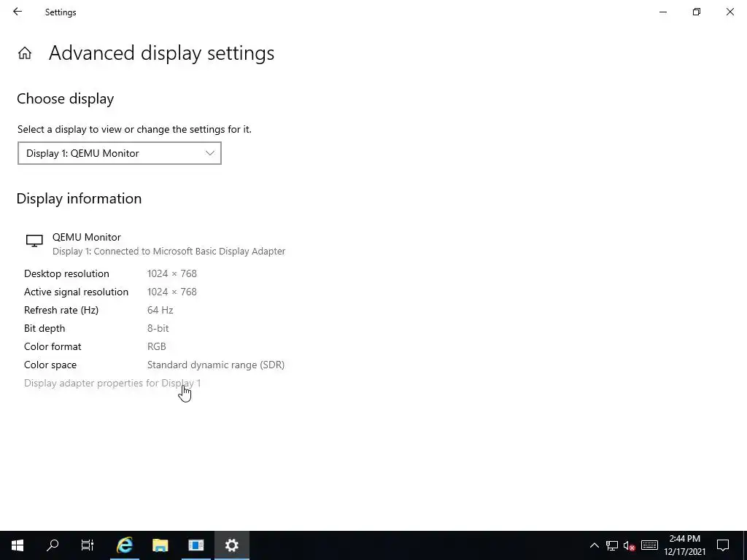Viewport: 747px width, 560px height.
Task: Open Task View from the taskbar
Action: click(88, 545)
